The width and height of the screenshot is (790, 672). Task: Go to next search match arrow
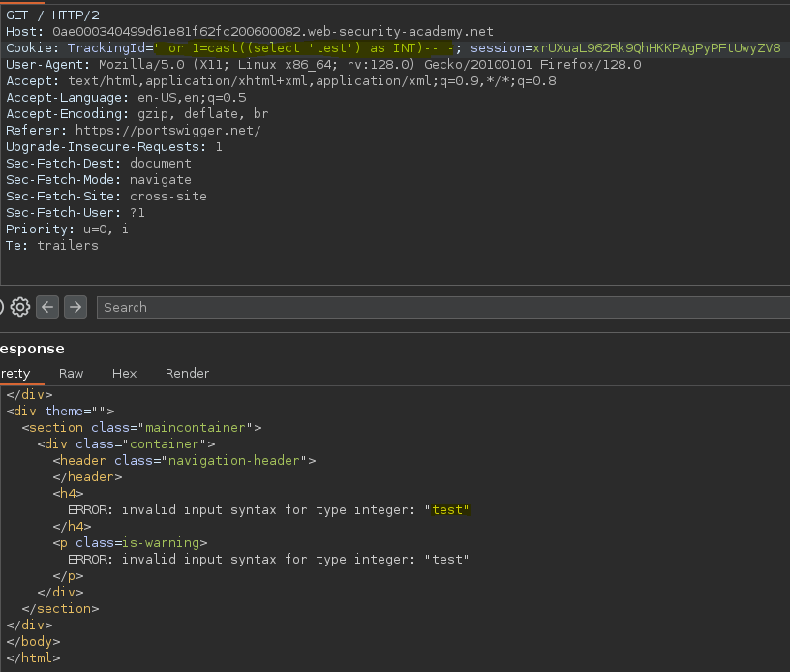[x=76, y=307]
